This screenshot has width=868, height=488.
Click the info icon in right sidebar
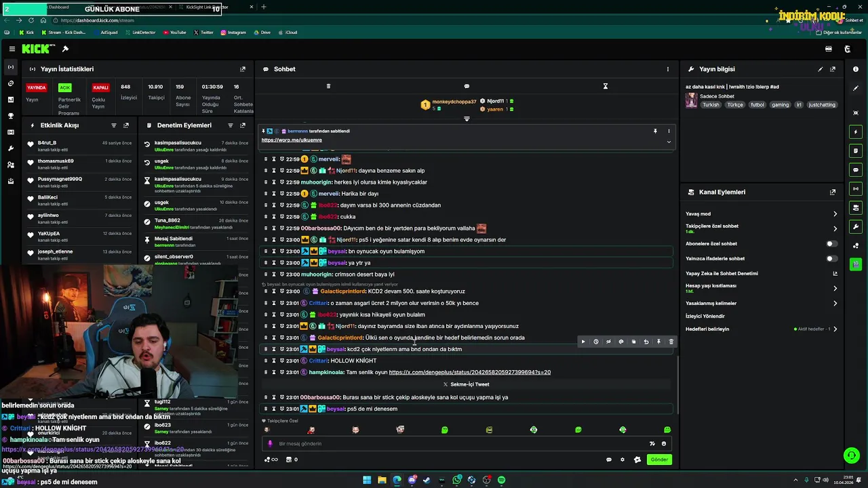click(x=856, y=69)
